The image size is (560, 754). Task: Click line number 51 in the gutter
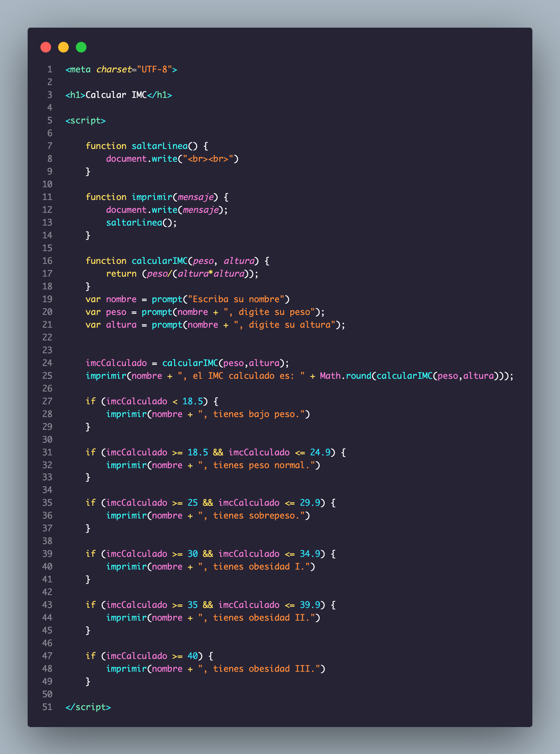pos(47,707)
